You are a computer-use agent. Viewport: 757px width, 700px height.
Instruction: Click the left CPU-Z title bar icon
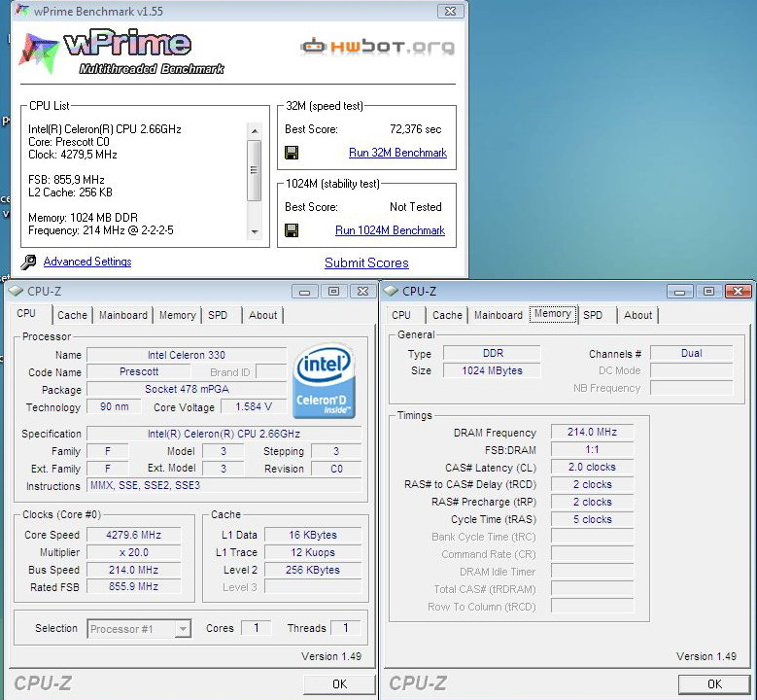[x=16, y=291]
